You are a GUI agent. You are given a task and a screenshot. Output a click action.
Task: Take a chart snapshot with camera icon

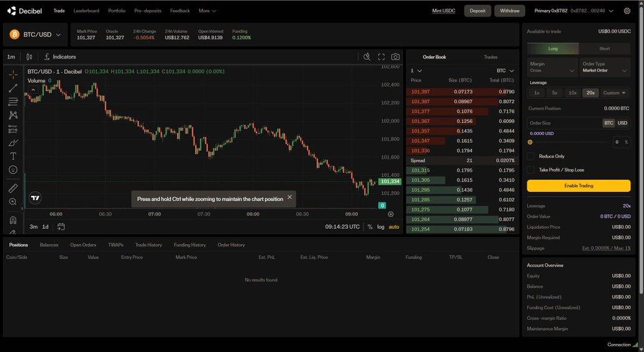tap(395, 57)
